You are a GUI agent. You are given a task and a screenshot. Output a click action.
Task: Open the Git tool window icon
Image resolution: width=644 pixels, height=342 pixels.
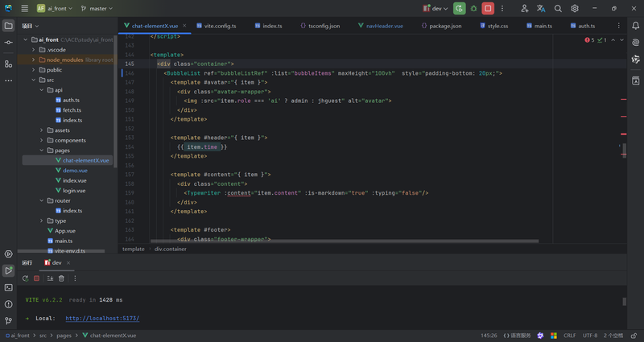click(x=8, y=320)
